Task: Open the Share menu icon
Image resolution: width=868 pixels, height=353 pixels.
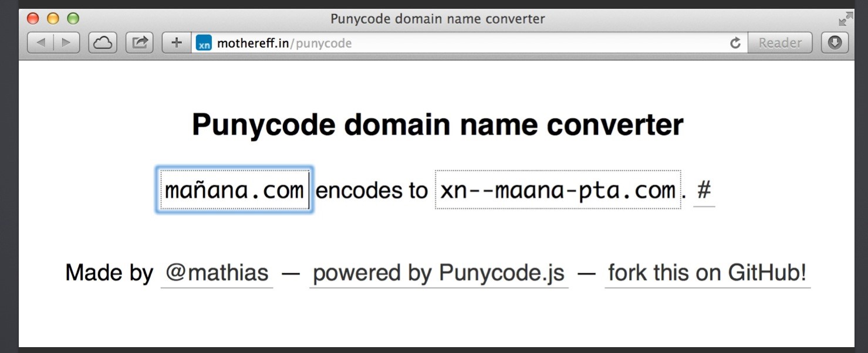Action: point(140,43)
